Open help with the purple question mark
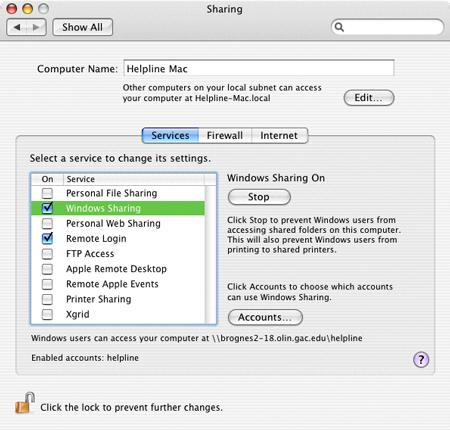 coord(421,360)
